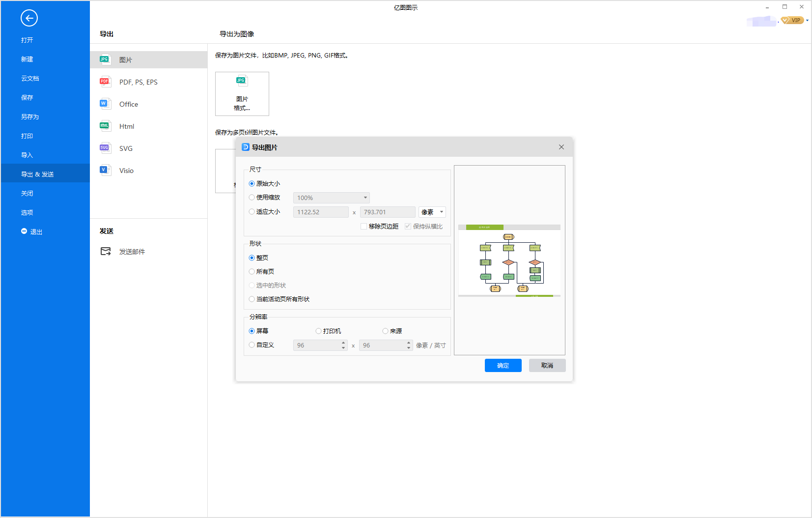Decrease the second 96 resolution spinner

tap(409, 348)
